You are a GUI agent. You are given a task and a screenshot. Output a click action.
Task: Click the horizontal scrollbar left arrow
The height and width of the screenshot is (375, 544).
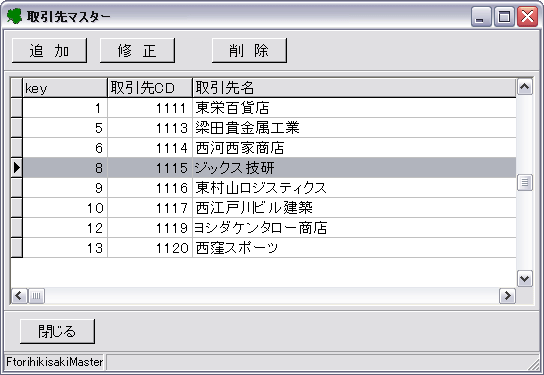(19, 296)
